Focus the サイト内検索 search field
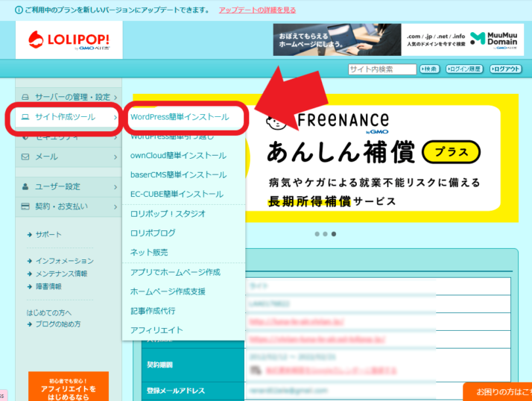Viewport: 532px width, 401px height. (x=382, y=69)
